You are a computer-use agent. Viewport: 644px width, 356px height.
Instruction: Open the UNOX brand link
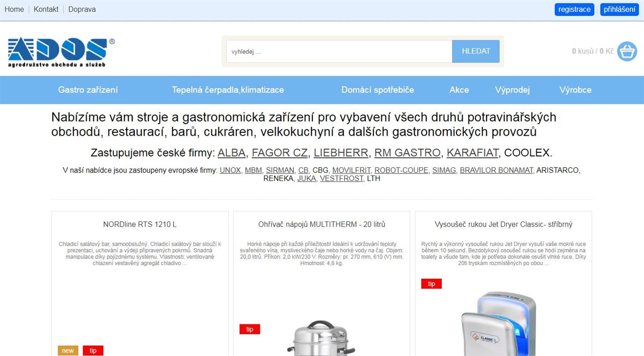[230, 170]
